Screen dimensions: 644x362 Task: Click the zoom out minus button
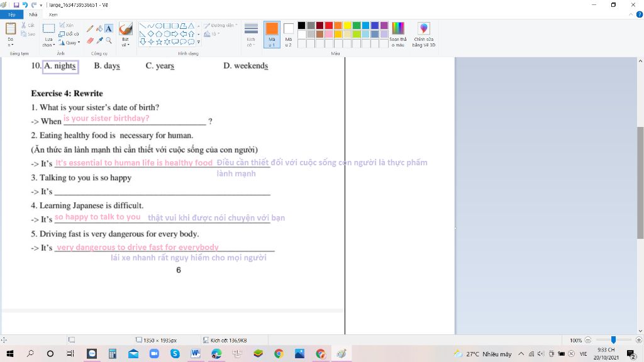pyautogui.click(x=588, y=340)
